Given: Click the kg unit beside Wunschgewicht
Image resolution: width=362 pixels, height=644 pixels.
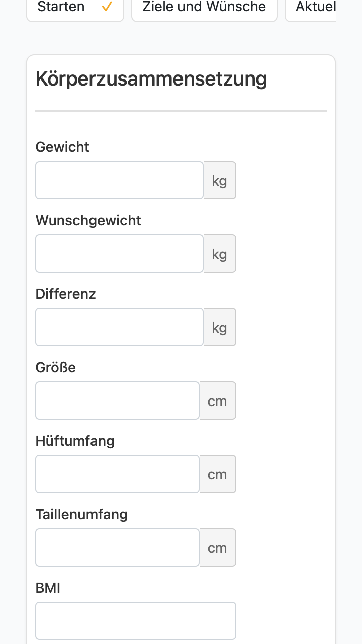Looking at the screenshot, I should 220,254.
